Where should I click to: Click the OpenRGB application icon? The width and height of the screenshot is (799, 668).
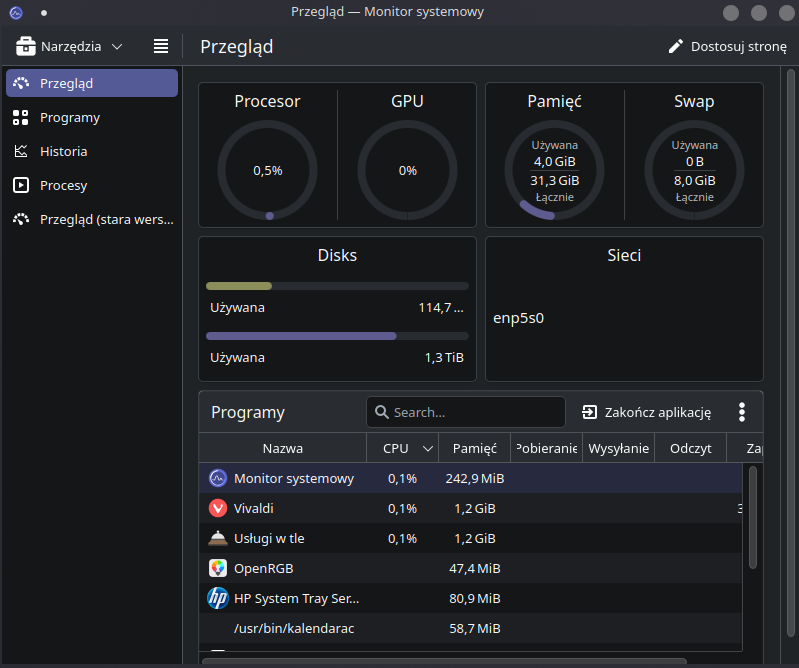218,568
